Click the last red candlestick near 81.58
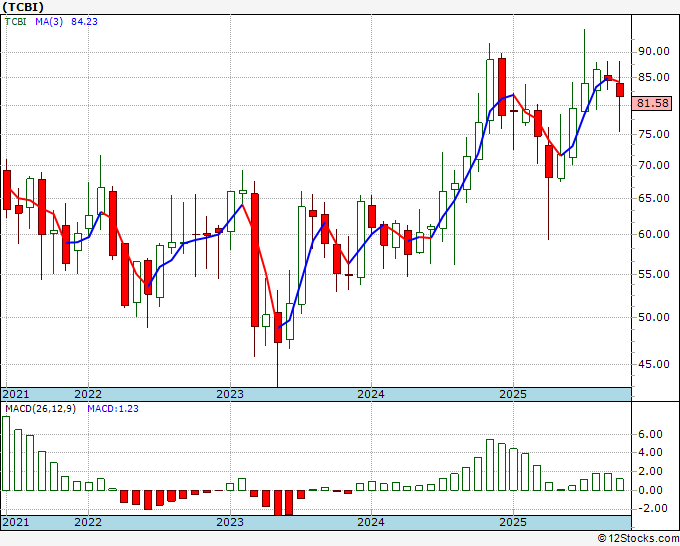 [x=620, y=90]
